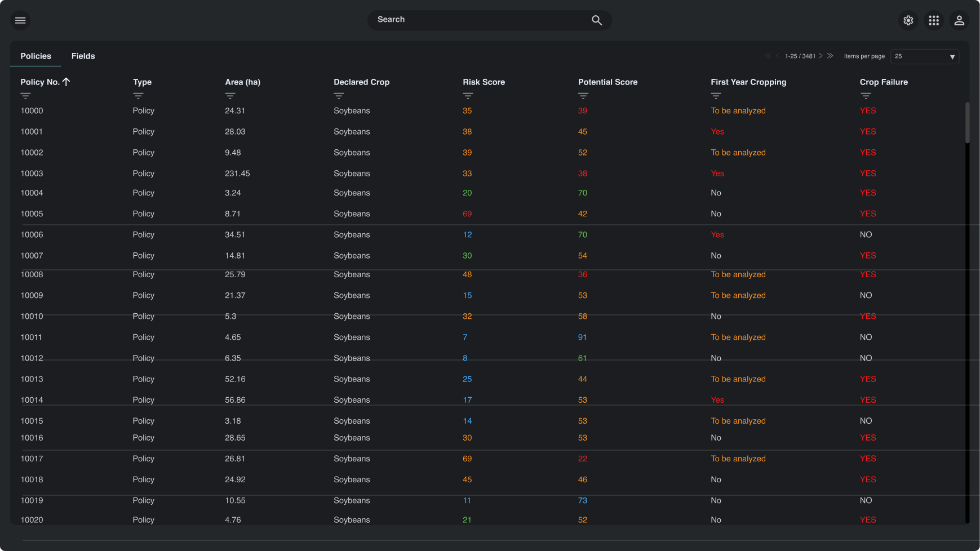Click the filter icon under Crop Failure

tap(866, 96)
